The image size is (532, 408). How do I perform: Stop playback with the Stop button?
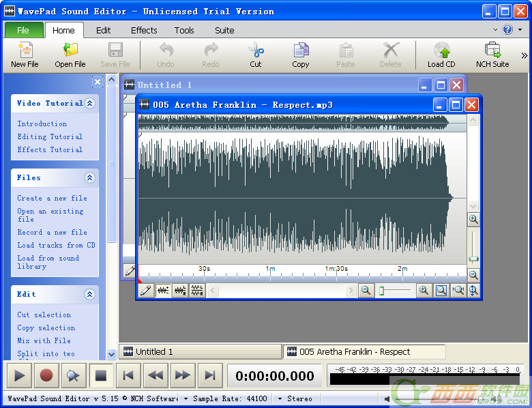[x=101, y=375]
